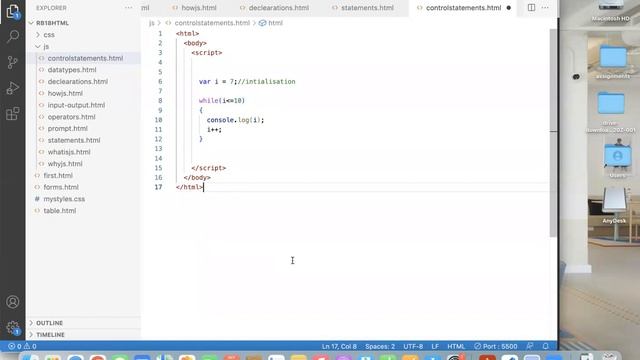Open editor more actions ellipsis

pos(545,7)
